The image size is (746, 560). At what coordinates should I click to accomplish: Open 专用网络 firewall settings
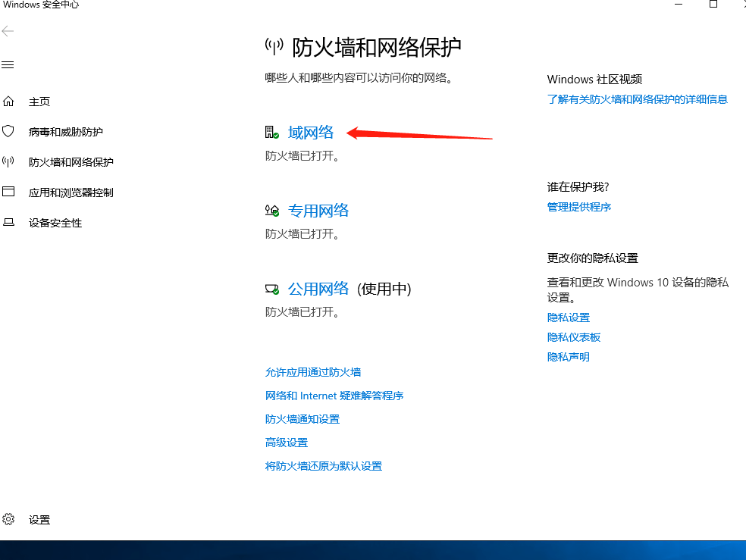[318, 210]
